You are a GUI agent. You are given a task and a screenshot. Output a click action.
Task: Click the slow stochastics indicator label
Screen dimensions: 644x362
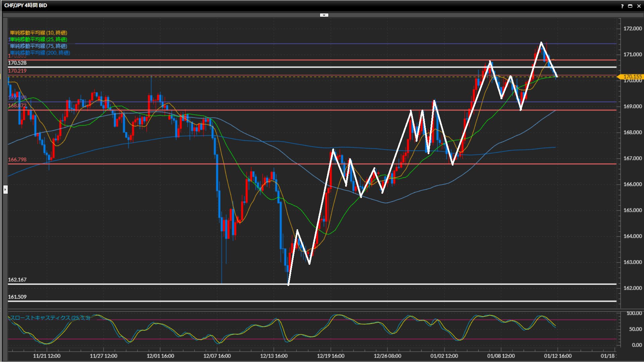50,318
